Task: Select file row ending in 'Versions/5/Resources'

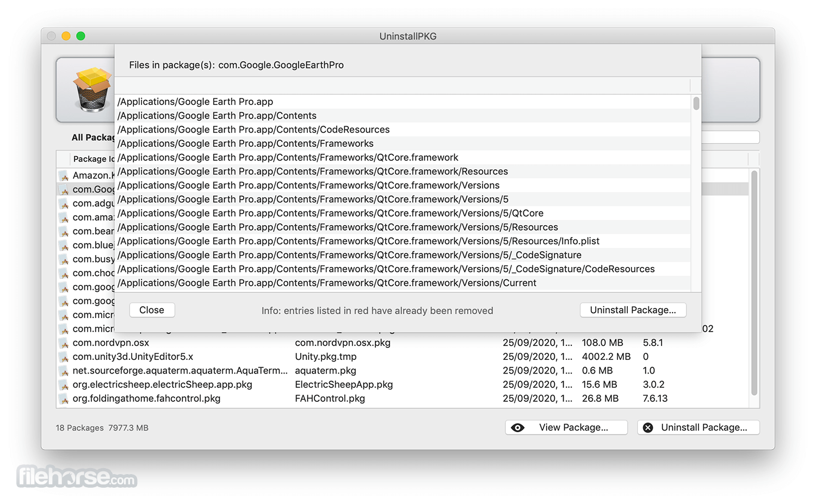Action: (403, 227)
